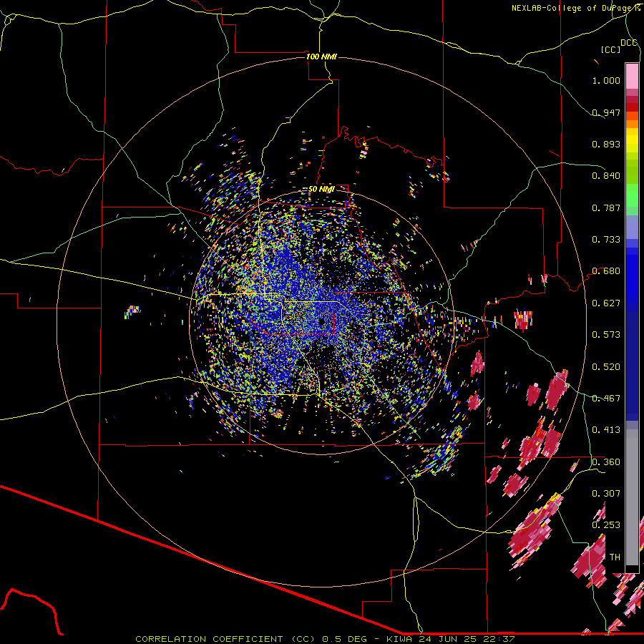Pick the light pink top segment of color bar
This screenshot has width=644, height=644.
[x=632, y=76]
